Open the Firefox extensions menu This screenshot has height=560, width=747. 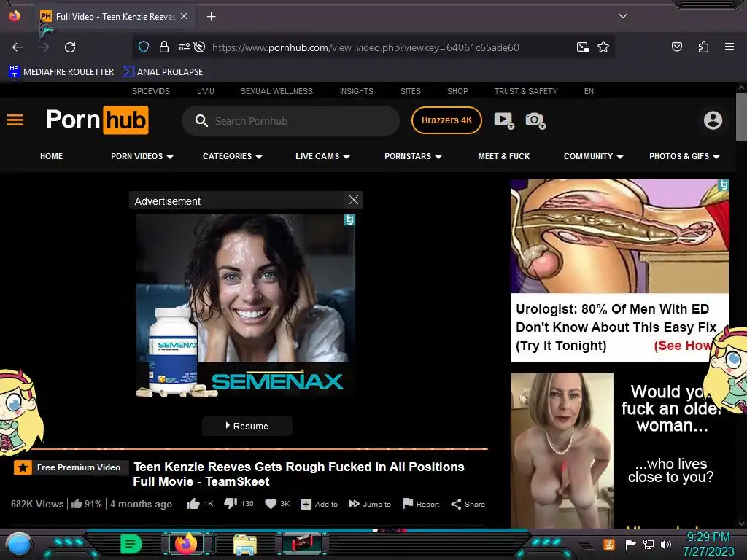click(703, 47)
